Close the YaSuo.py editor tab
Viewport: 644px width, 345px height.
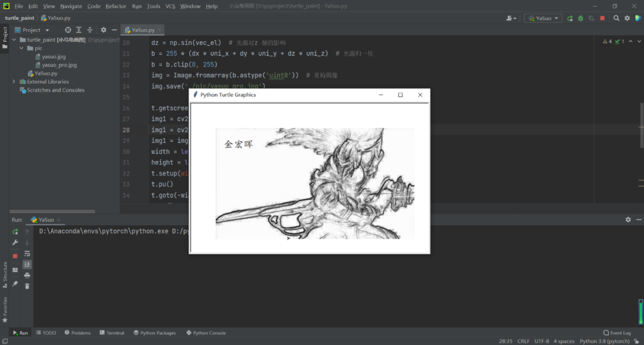(x=159, y=30)
